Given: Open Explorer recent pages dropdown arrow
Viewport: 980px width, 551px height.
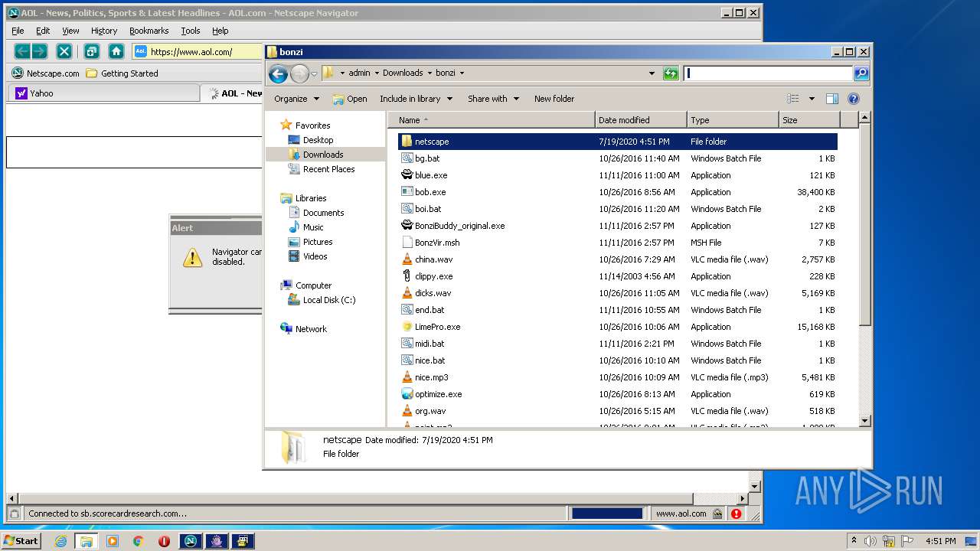Looking at the screenshot, I should (x=314, y=74).
